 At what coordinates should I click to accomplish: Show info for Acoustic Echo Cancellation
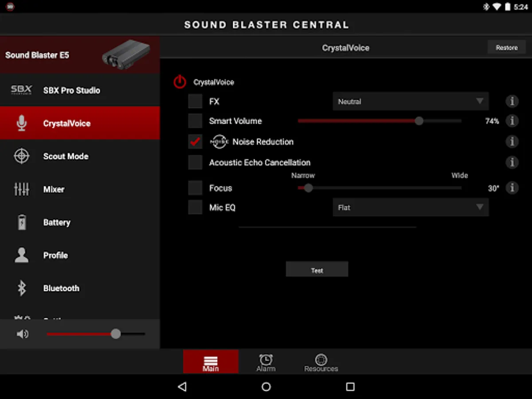click(x=512, y=162)
